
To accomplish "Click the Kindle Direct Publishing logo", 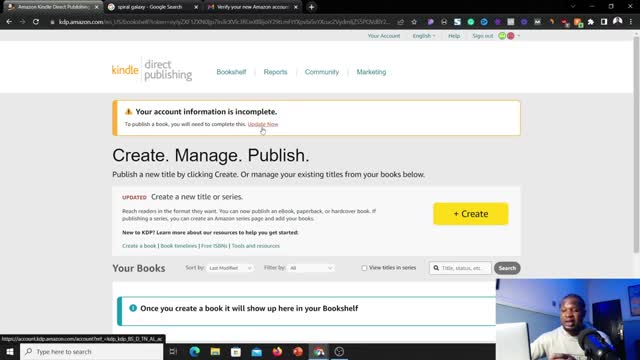I will [x=152, y=70].
